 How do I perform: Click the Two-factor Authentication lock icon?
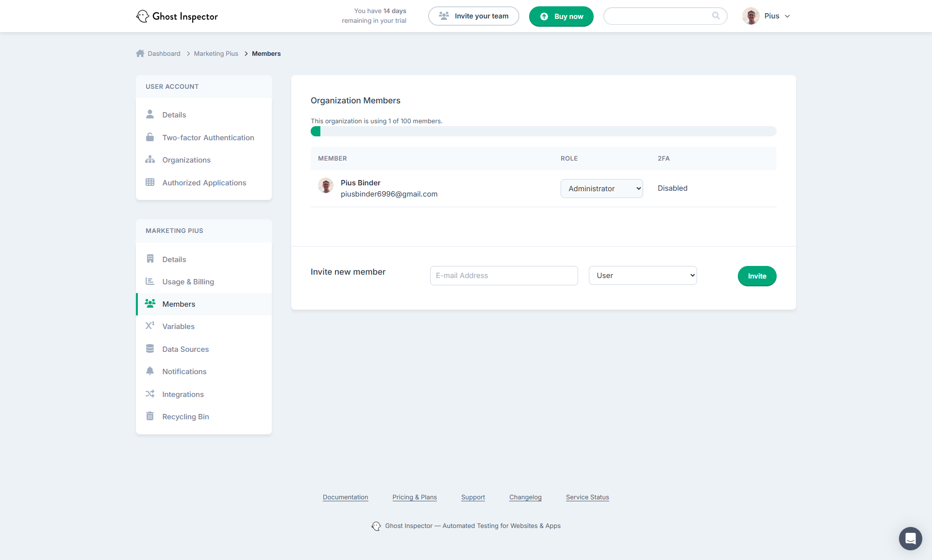pyautogui.click(x=150, y=137)
